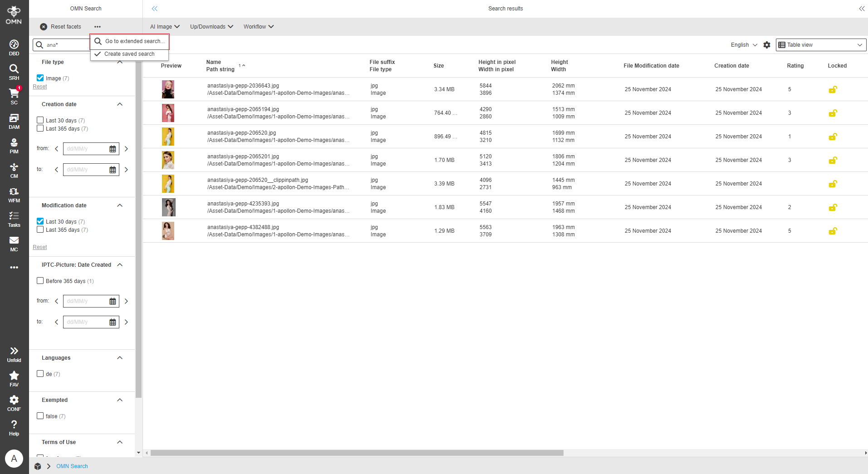Collapse the Modification date facet
Screen dimensions: 868x474
click(x=120, y=205)
